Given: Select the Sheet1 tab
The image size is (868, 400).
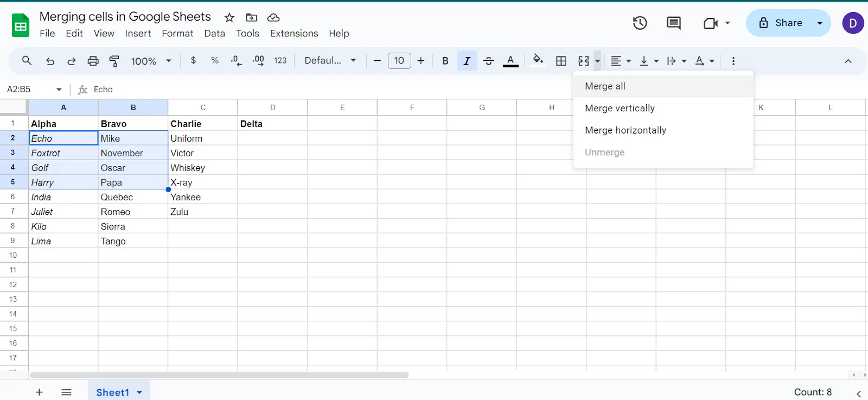Looking at the screenshot, I should click(x=113, y=392).
